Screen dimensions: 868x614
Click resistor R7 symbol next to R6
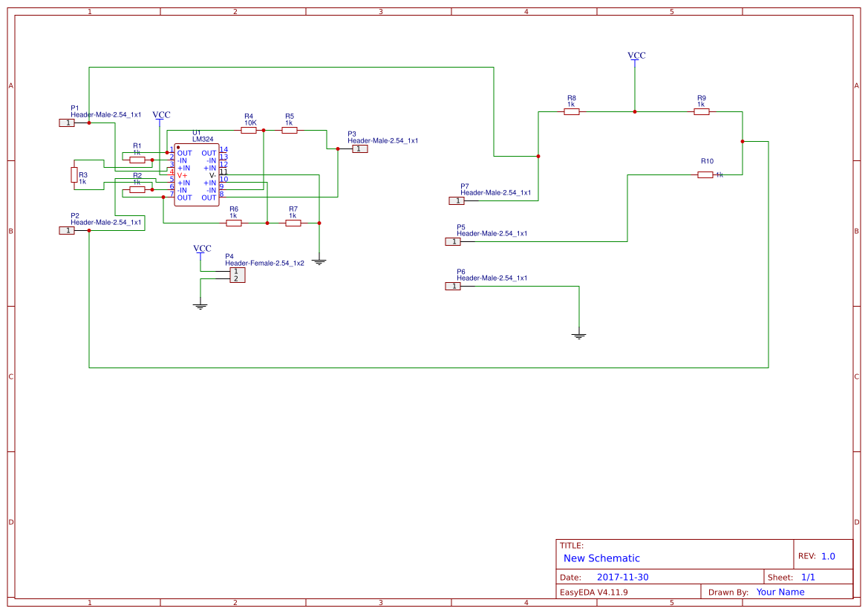(293, 223)
